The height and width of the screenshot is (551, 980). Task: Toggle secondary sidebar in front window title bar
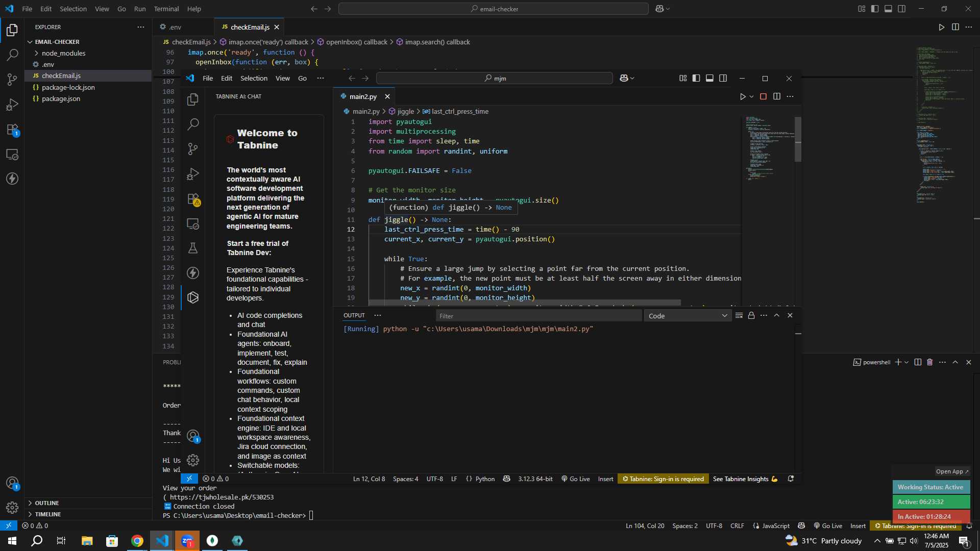[723, 78]
